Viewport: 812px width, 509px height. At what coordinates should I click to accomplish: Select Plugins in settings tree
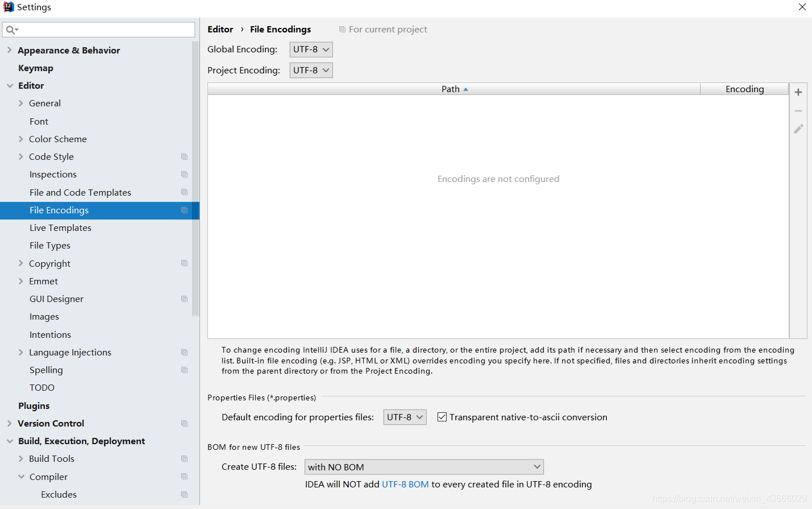(34, 405)
